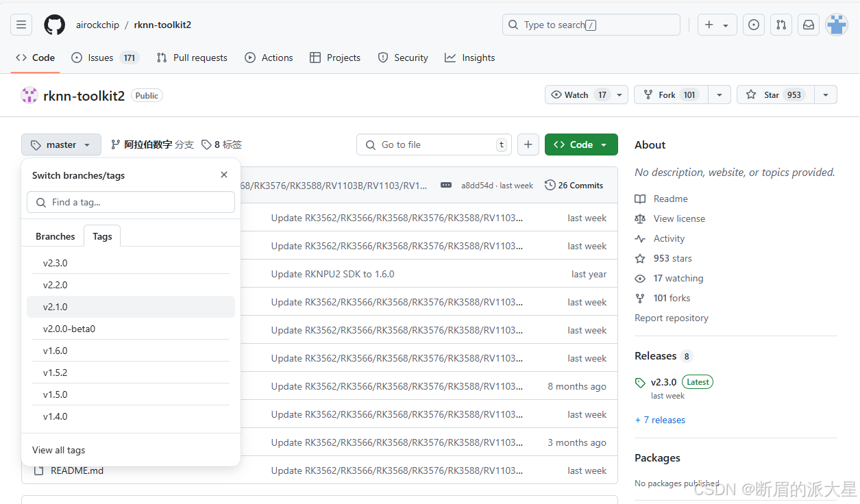Open the Activity link in About
The height and width of the screenshot is (504, 860).
pyautogui.click(x=660, y=238)
